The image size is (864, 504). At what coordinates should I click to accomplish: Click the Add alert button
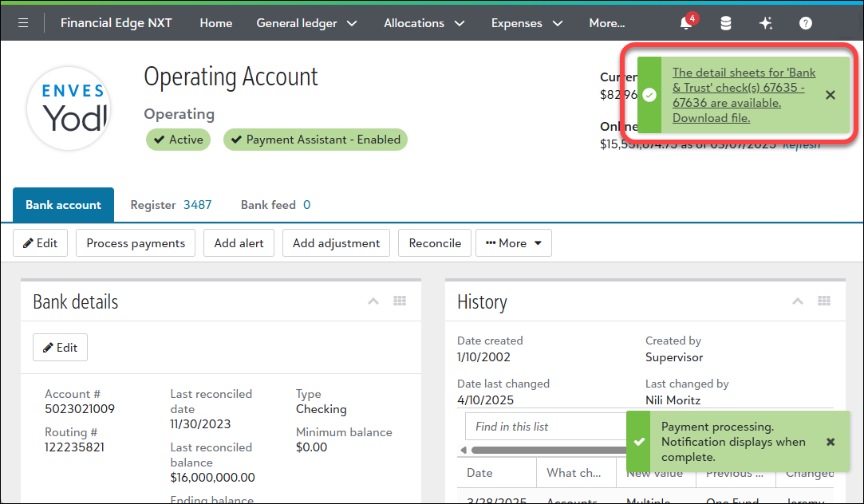[x=239, y=243]
